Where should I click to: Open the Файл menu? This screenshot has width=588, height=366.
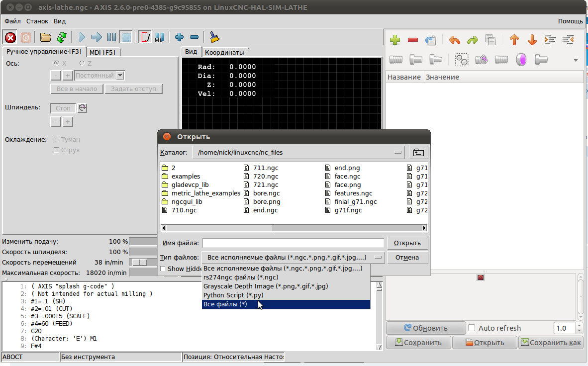point(12,21)
